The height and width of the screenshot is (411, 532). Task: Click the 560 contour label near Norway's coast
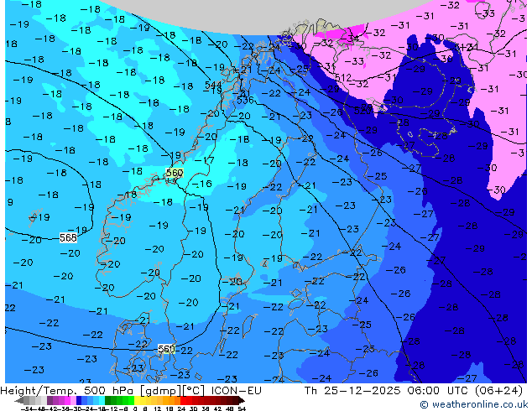(175, 173)
